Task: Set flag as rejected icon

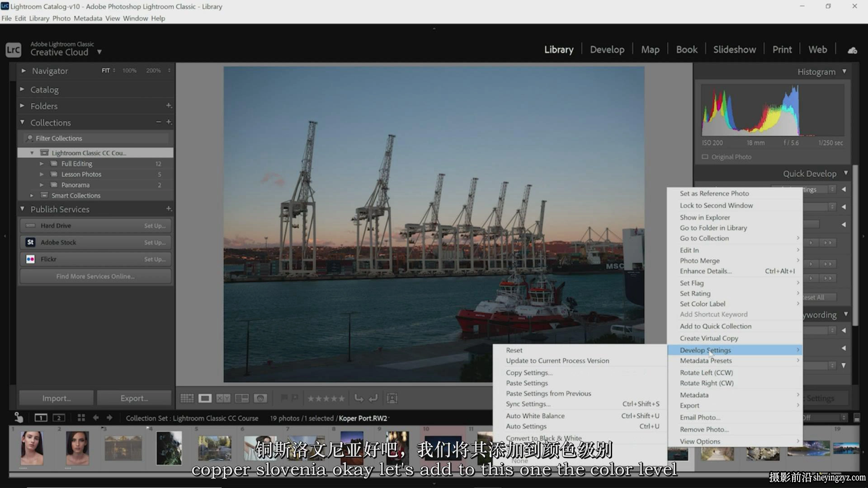Action: pos(295,398)
